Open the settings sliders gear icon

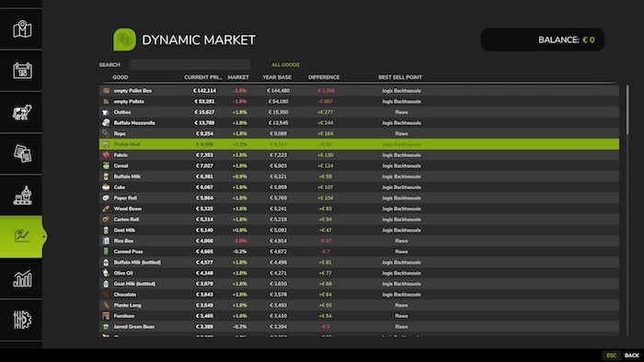pos(22,320)
